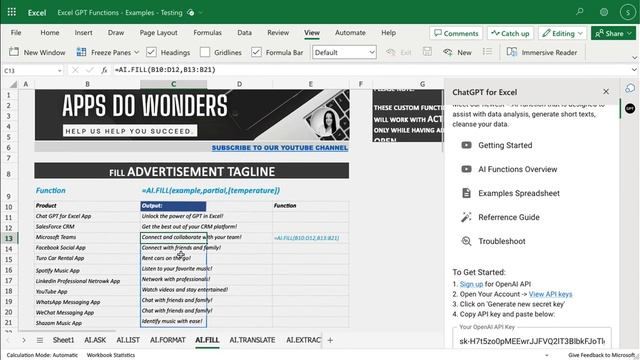Open the Editing mode dropdown
Screen dimensions: 640x360
(562, 33)
